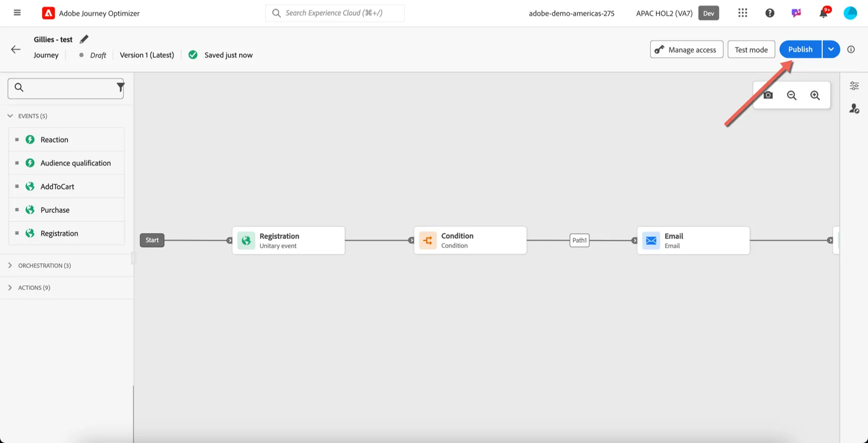The width and height of the screenshot is (868, 443).
Task: Click the Draft status label
Action: click(98, 55)
